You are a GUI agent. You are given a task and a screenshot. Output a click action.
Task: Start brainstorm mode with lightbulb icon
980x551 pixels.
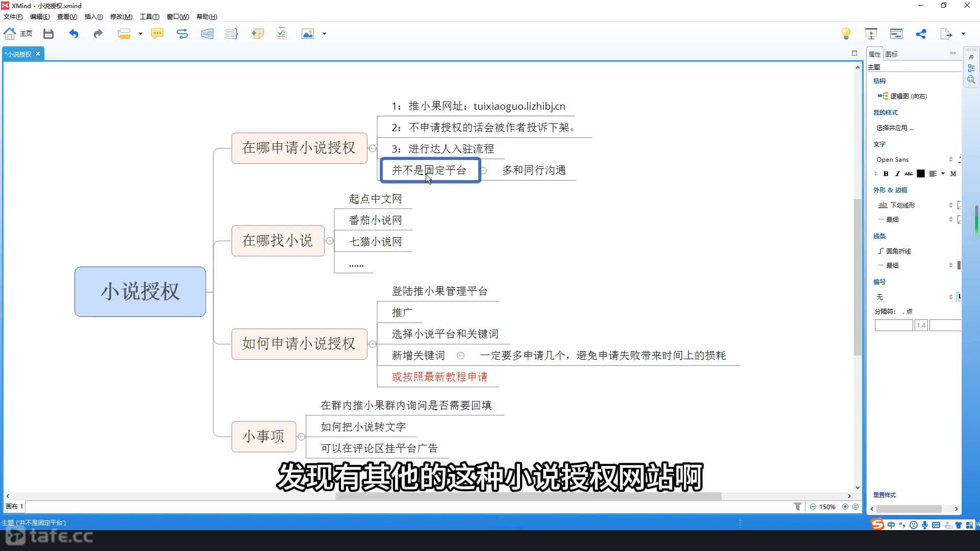(846, 34)
